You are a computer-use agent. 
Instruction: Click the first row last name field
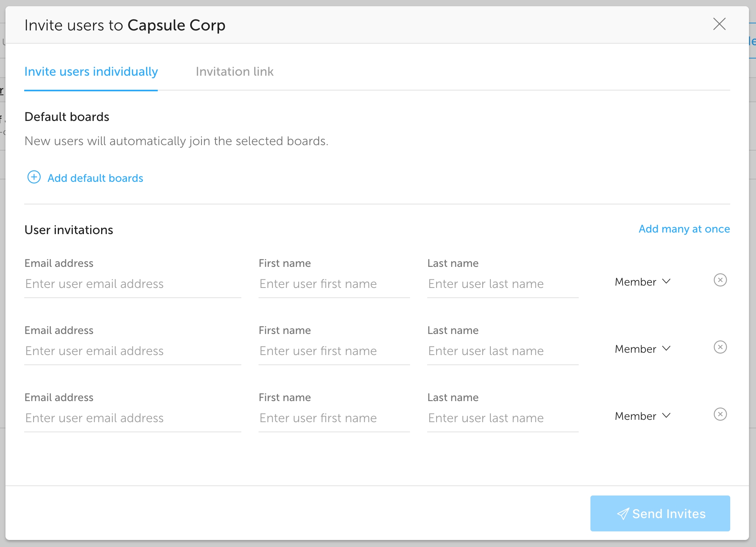click(503, 284)
